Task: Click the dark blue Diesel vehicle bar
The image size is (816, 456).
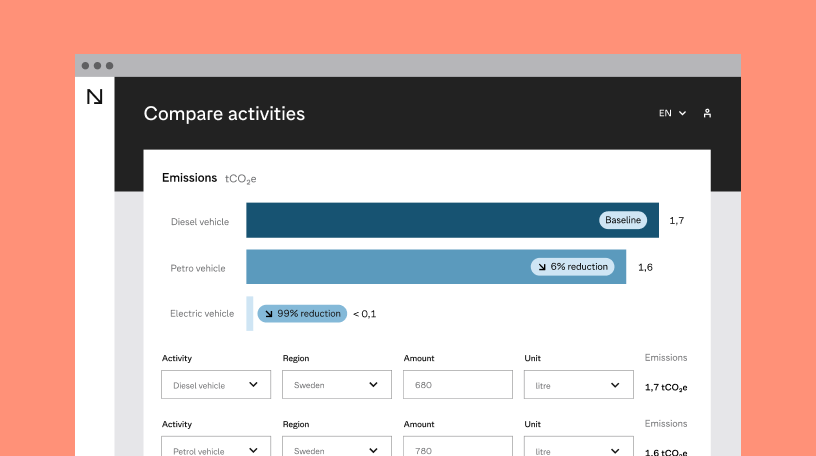Action: pos(452,220)
